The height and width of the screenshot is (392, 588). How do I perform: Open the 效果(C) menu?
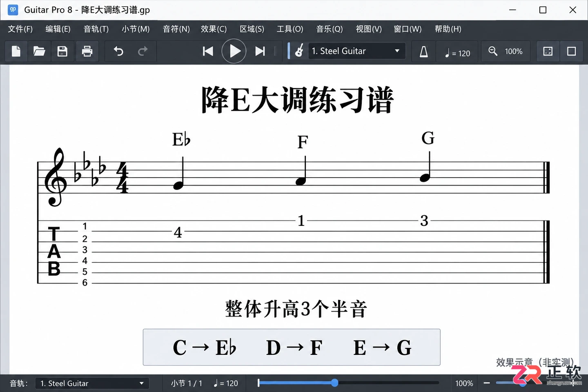click(214, 29)
